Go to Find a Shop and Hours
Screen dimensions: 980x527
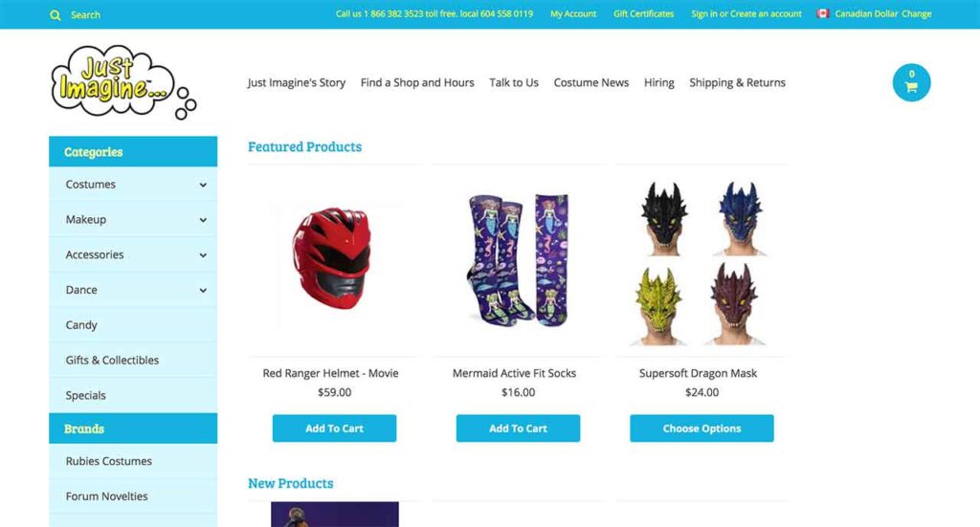417,82
